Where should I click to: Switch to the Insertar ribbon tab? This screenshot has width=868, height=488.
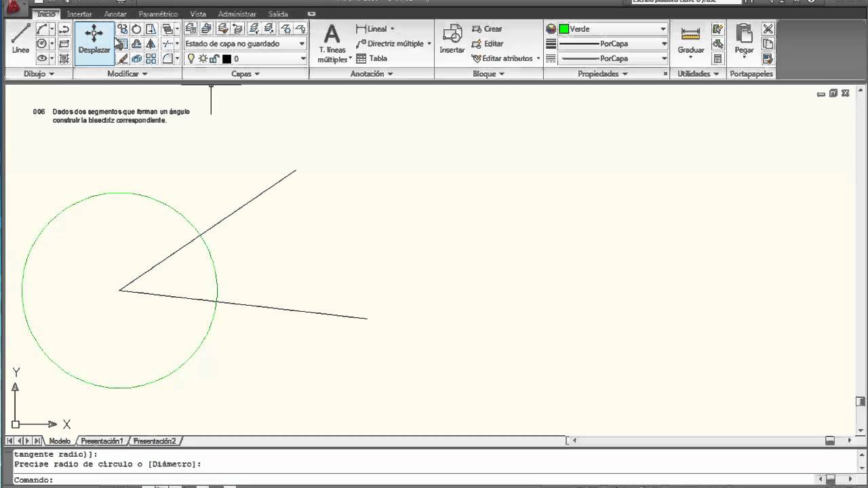pos(79,14)
